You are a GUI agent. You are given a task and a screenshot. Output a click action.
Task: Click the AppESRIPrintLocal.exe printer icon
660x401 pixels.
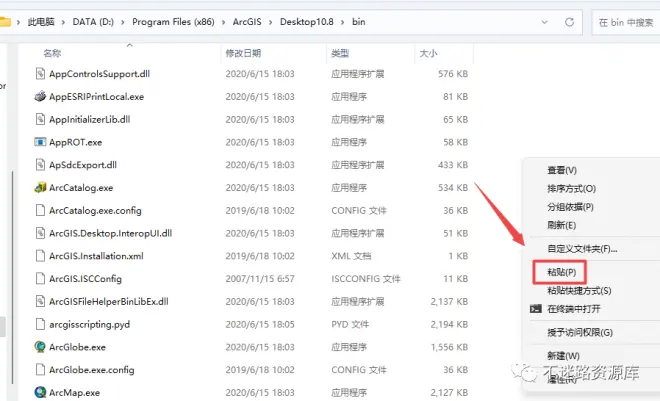pyautogui.click(x=40, y=96)
